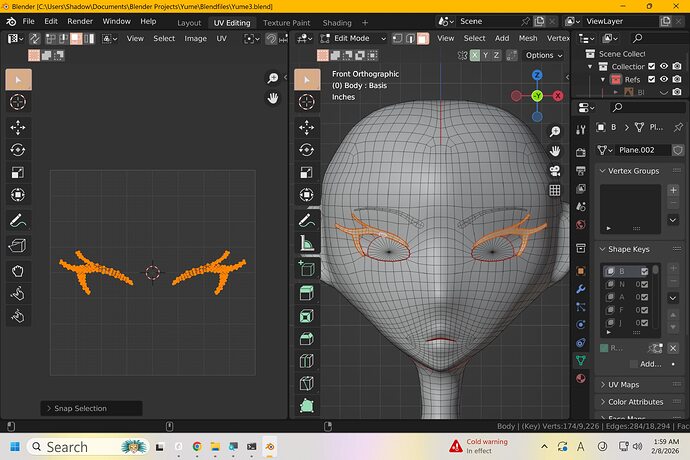Select the Rip Region tool in UV editor

(x=18, y=246)
